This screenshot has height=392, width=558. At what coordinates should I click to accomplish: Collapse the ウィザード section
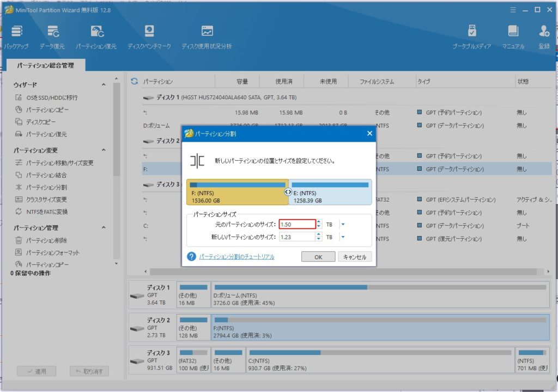click(104, 85)
